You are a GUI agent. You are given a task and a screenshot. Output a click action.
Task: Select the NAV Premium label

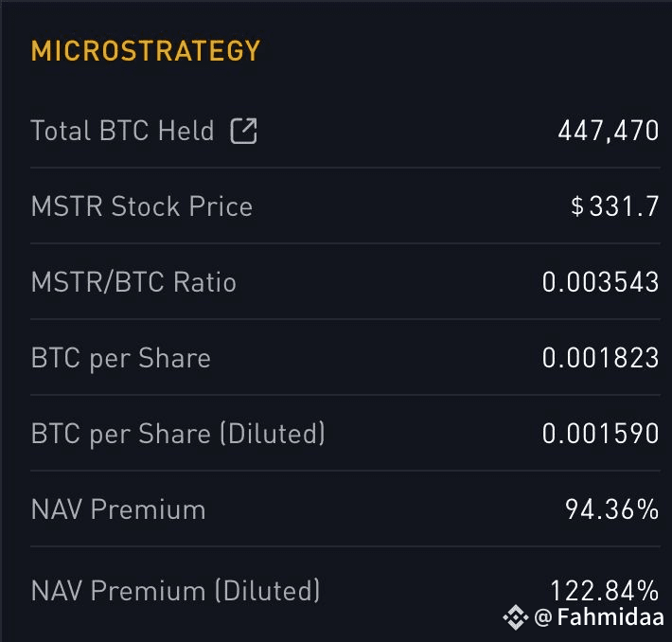point(118,509)
